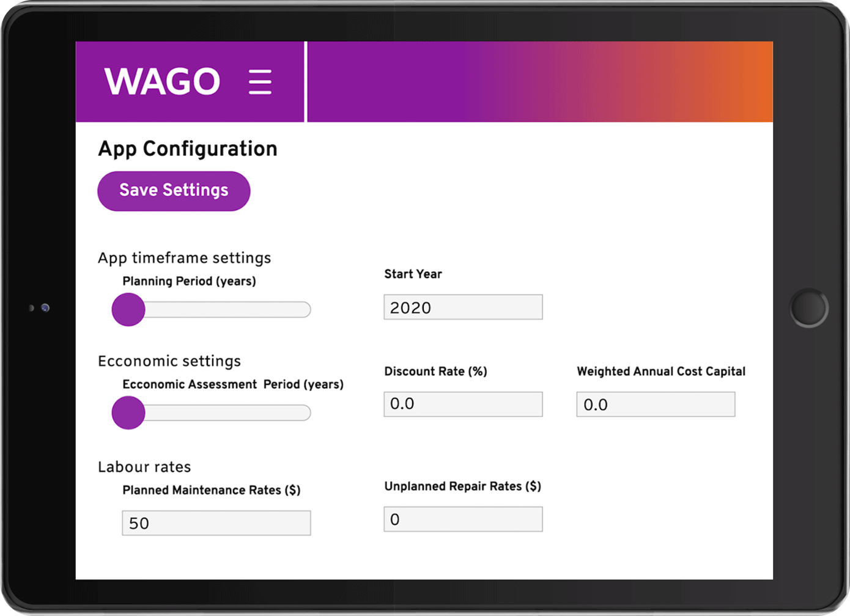Click the WAGO logo

click(163, 82)
